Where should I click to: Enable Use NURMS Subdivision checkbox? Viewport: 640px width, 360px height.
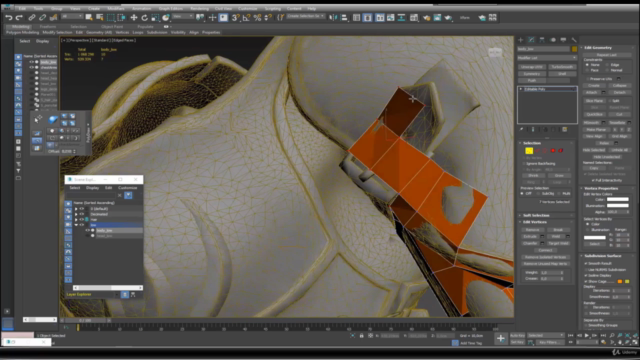click(586, 270)
